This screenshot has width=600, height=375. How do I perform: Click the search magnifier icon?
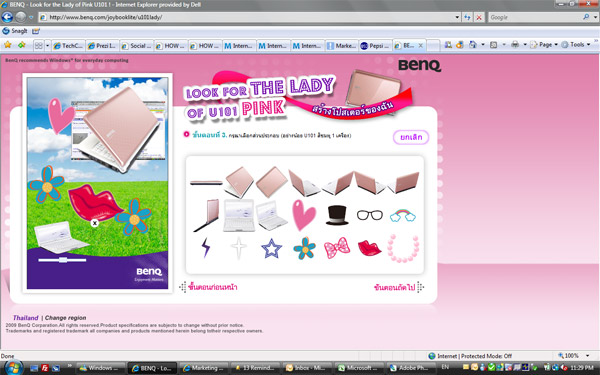tap(586, 17)
